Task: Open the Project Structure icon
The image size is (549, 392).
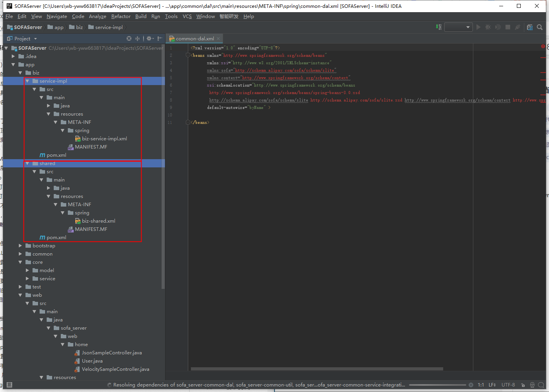Action: (x=530, y=27)
